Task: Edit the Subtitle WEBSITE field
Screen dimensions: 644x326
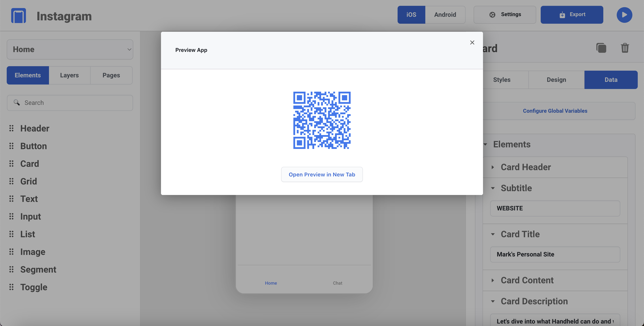Action: tap(555, 208)
